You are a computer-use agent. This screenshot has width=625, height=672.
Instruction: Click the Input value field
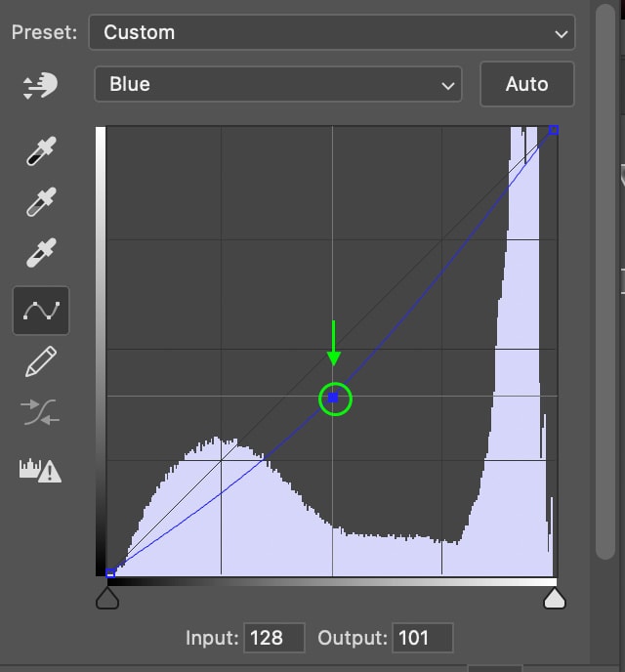pos(274,638)
